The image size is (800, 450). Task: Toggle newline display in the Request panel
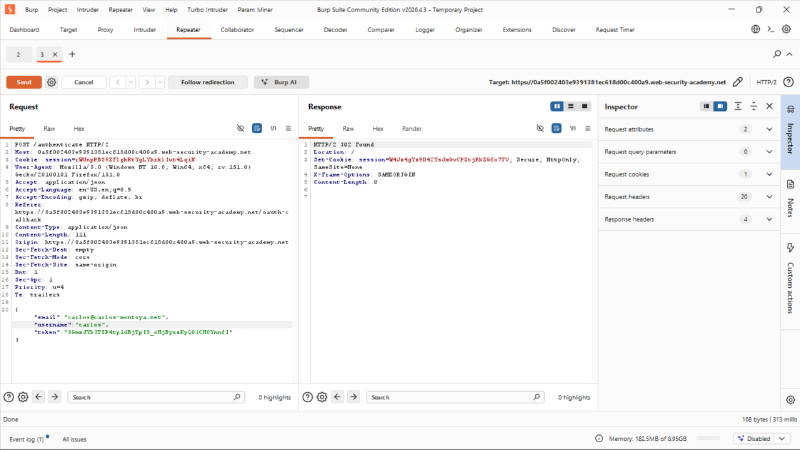point(273,128)
